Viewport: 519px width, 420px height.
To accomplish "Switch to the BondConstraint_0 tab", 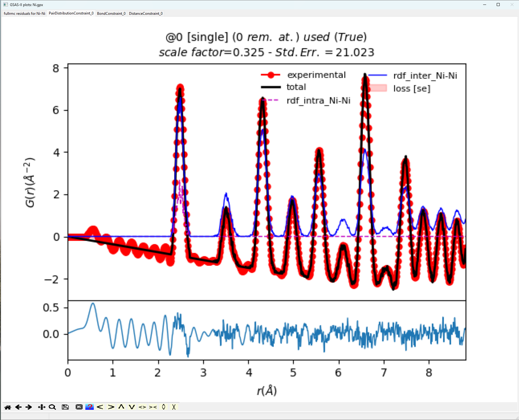I will [x=111, y=14].
